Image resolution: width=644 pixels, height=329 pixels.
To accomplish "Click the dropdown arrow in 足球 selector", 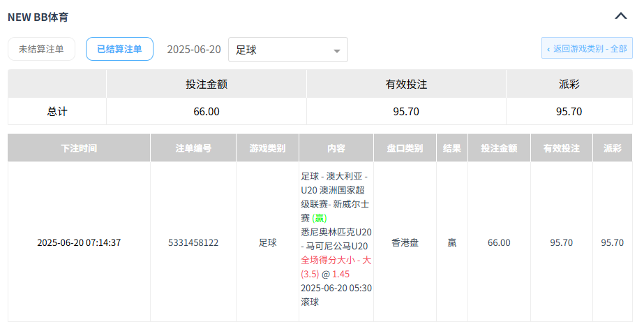I will click(337, 50).
